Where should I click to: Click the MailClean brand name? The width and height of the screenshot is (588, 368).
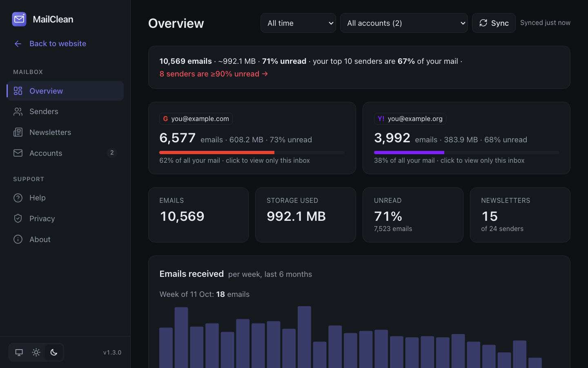[53, 19]
